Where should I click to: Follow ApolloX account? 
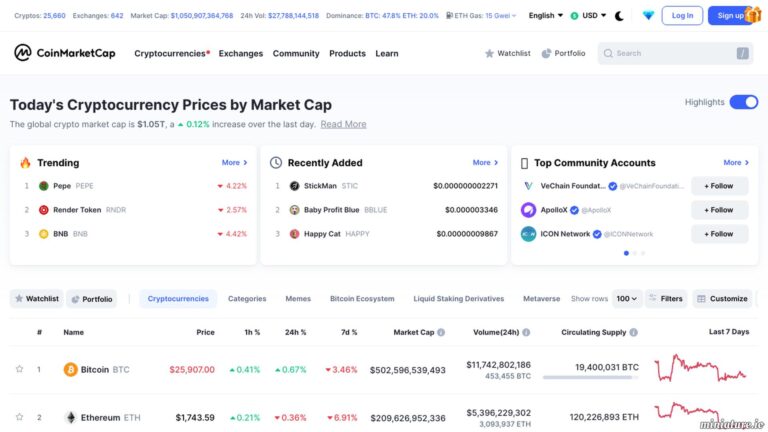pos(719,210)
